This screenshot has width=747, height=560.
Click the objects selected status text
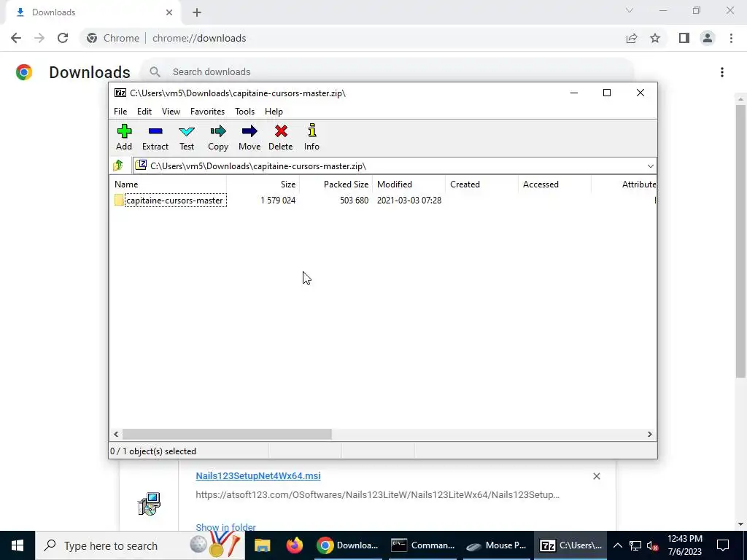click(153, 451)
